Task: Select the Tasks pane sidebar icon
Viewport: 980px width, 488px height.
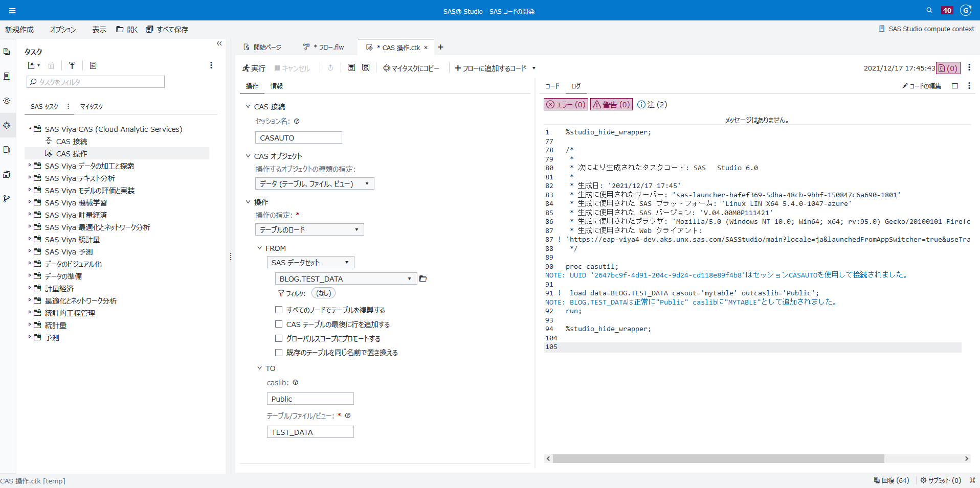Action: tap(7, 125)
